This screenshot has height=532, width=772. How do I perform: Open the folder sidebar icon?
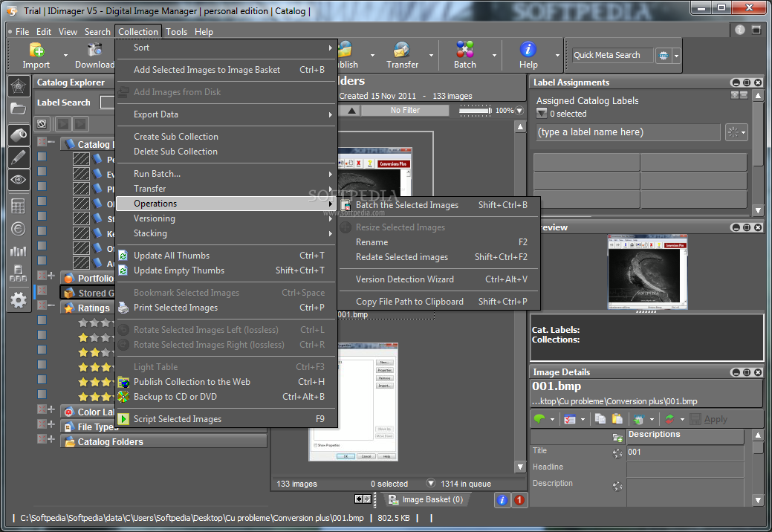[19, 108]
